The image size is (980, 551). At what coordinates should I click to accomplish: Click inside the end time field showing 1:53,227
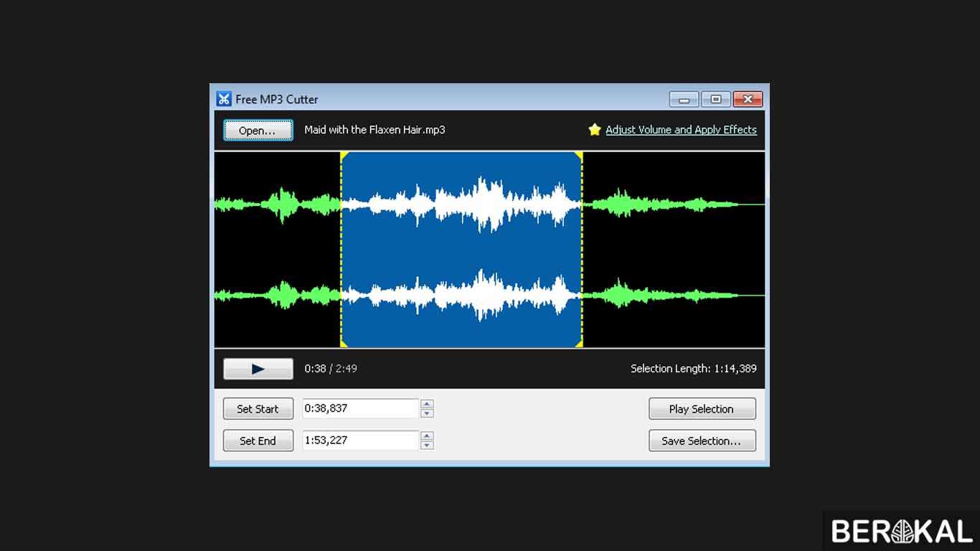tap(359, 440)
